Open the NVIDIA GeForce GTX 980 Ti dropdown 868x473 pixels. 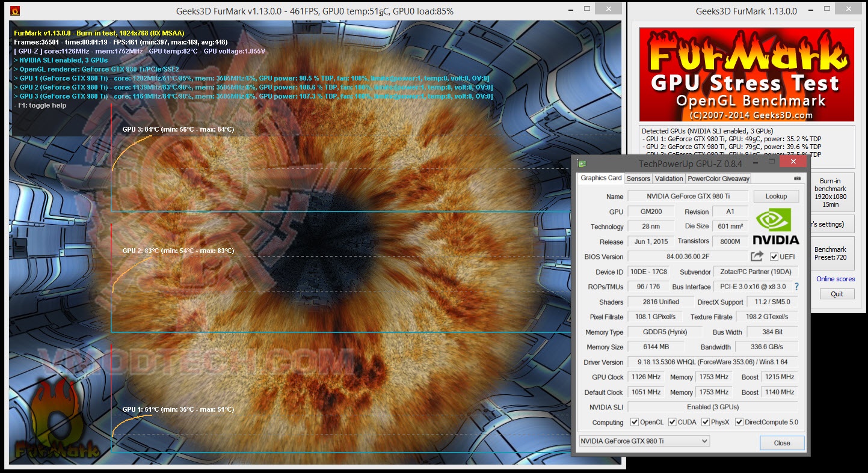(x=644, y=441)
